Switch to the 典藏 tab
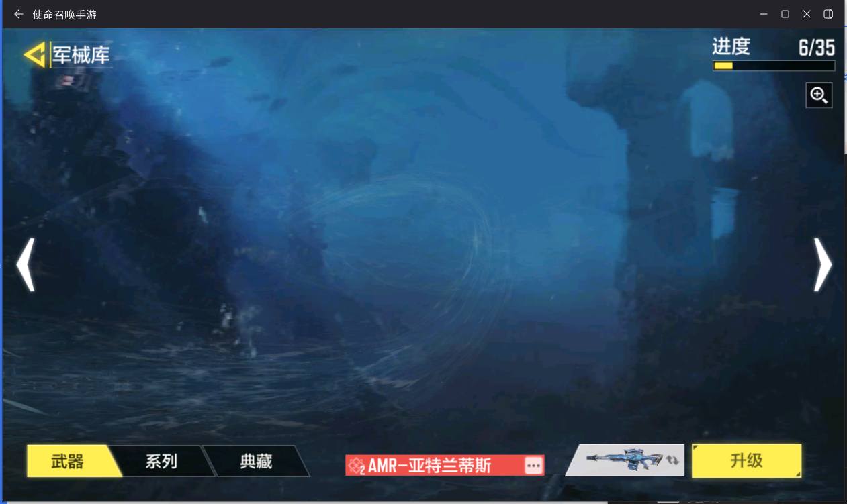The height and width of the screenshot is (504, 847). point(256,461)
